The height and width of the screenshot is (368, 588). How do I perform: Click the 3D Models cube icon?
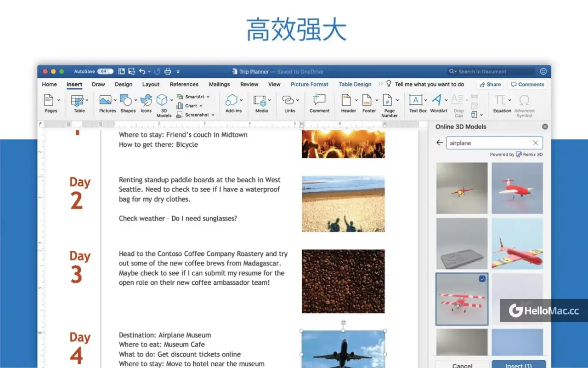click(162, 100)
